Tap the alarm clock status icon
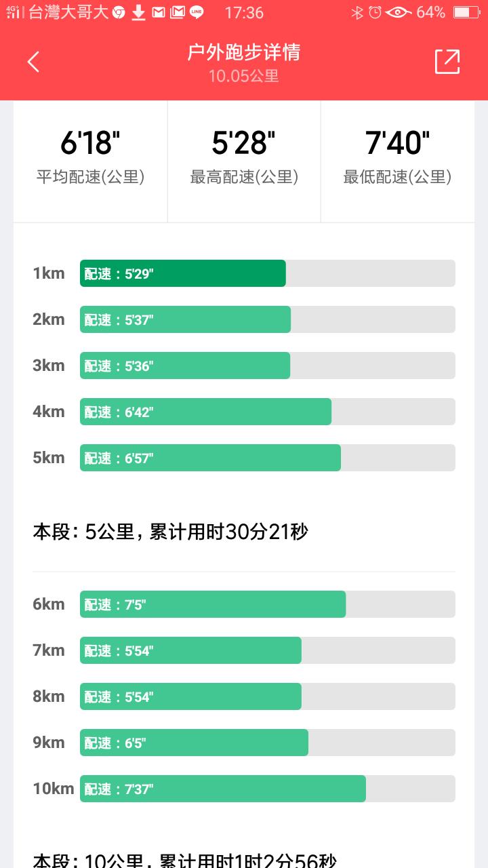The height and width of the screenshot is (868, 488). tap(375, 12)
